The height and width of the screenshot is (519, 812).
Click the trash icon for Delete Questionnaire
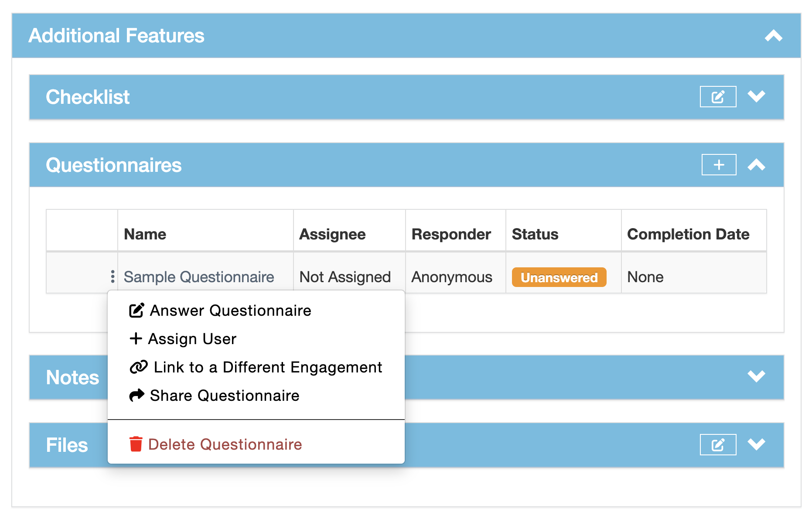coord(136,444)
